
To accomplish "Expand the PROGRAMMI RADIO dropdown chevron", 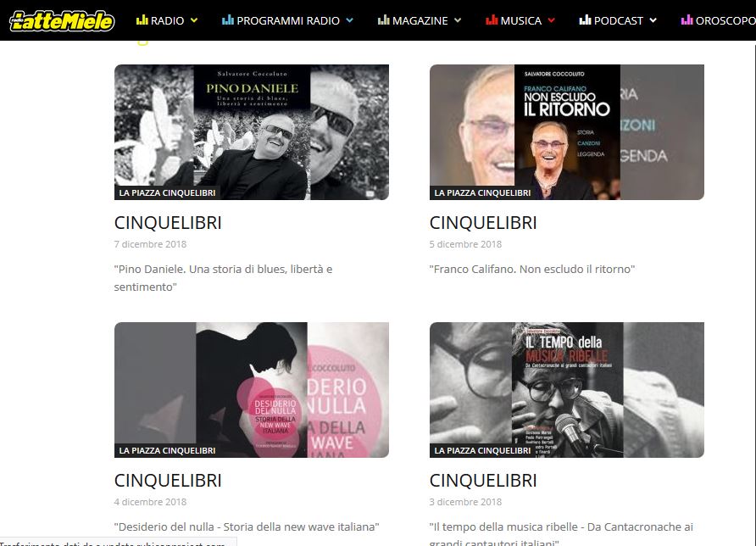I will [x=349, y=20].
